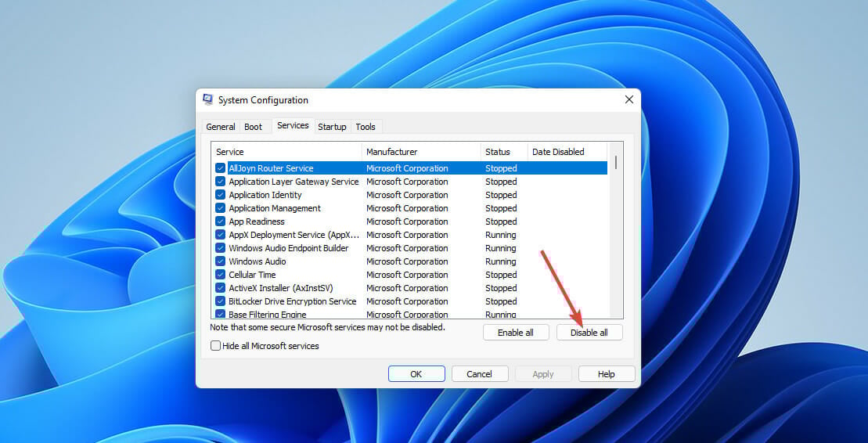Viewport: 868px width, 443px height.
Task: Select the Application Layer Gateway Service name
Action: (x=294, y=182)
